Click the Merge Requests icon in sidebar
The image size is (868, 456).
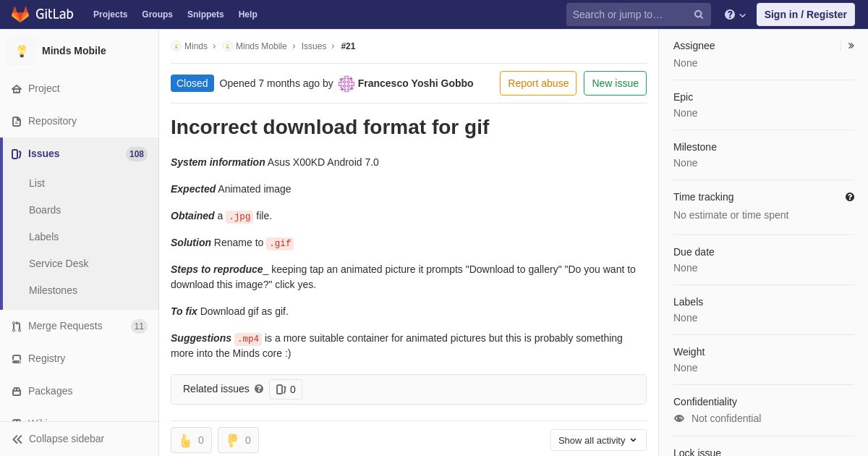click(17, 326)
